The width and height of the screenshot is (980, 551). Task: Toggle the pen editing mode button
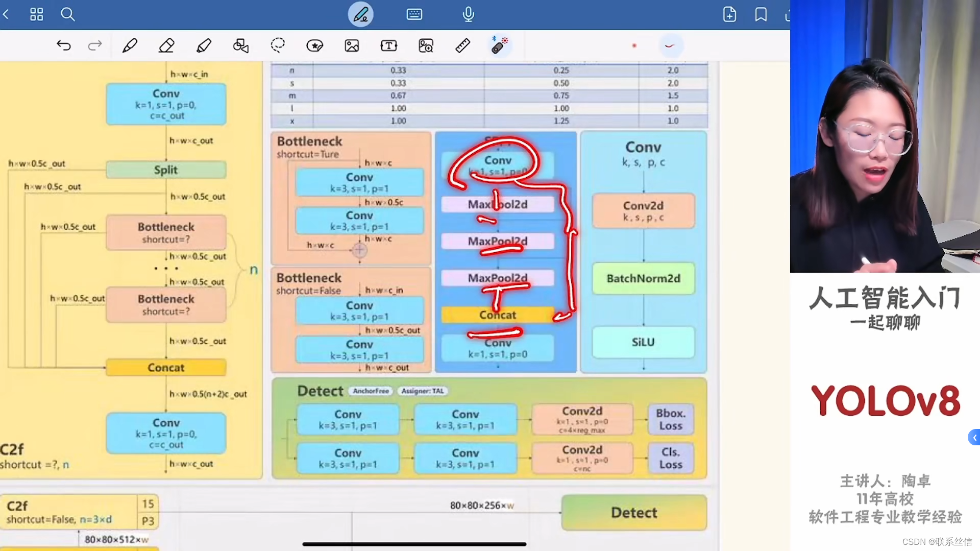360,14
